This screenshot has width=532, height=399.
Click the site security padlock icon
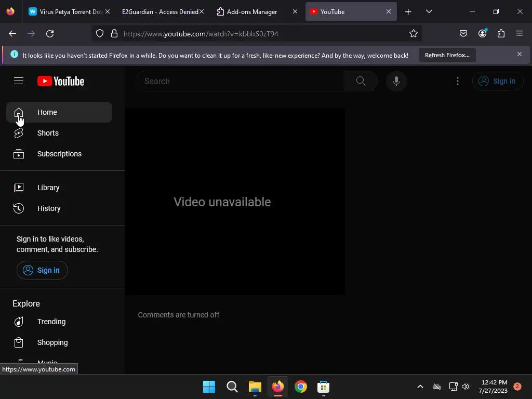pos(114,34)
